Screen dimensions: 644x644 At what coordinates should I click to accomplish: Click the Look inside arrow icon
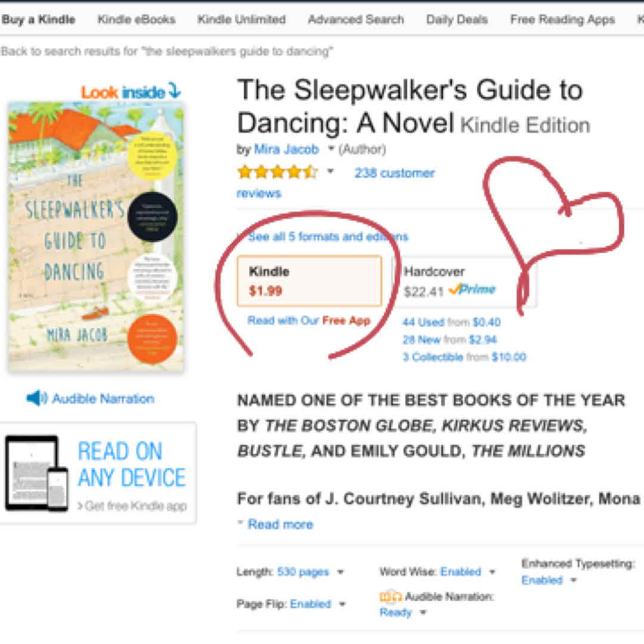point(174,91)
